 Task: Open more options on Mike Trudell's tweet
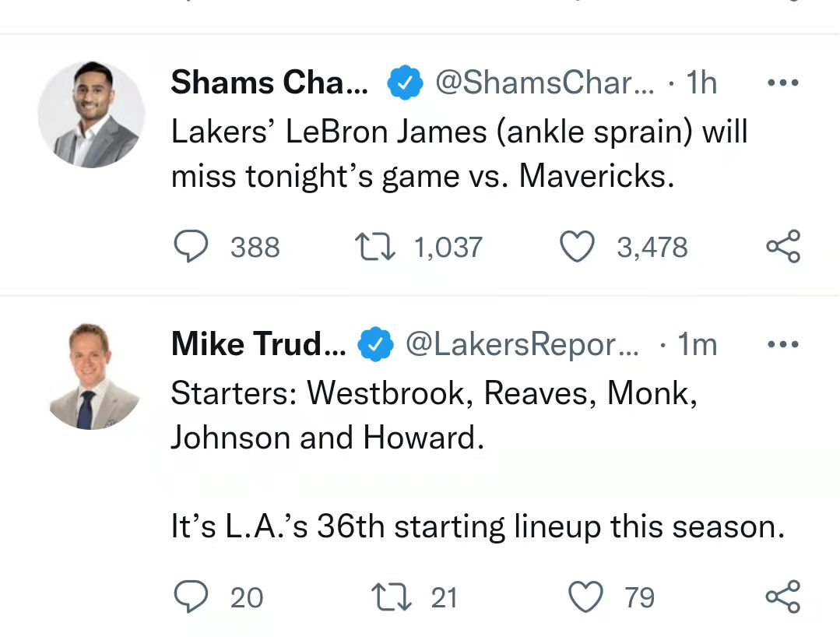(783, 344)
